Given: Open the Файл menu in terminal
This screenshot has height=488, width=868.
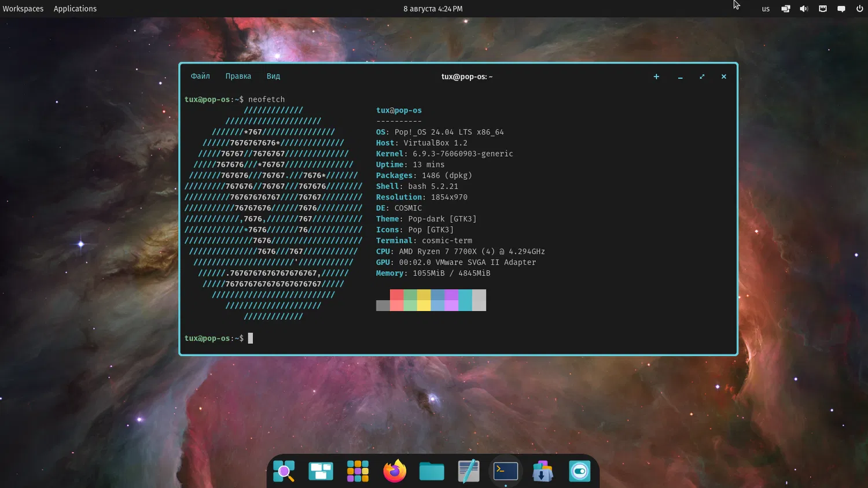Looking at the screenshot, I should (200, 76).
